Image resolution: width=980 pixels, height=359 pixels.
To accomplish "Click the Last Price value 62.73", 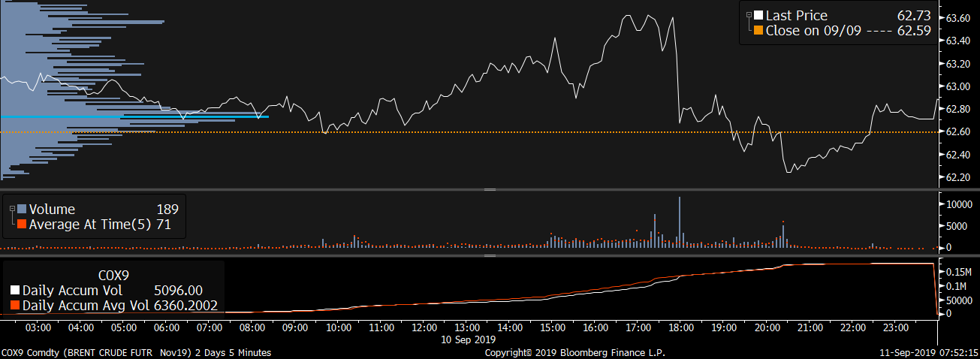I will coord(913,16).
